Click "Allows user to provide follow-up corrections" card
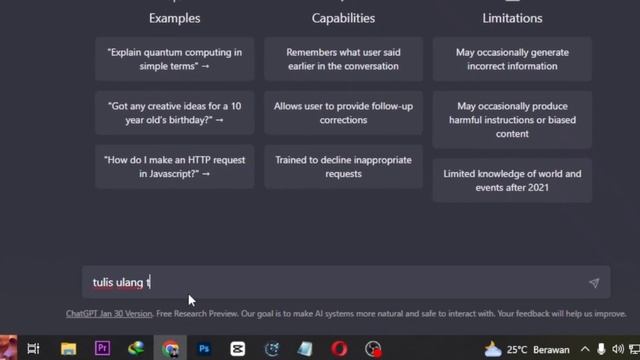The height and width of the screenshot is (360, 640). 343,113
